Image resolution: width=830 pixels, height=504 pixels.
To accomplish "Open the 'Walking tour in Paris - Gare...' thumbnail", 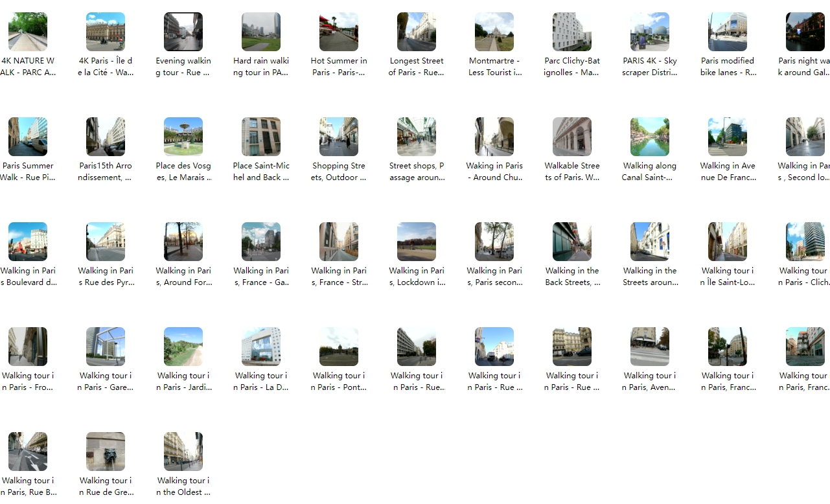I will 106,347.
